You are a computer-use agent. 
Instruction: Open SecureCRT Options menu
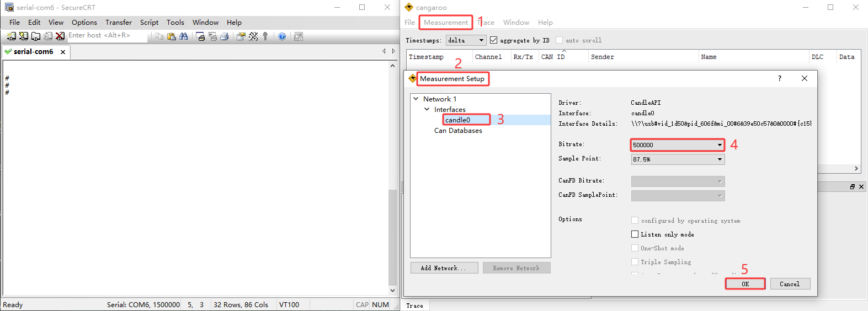pos(84,23)
